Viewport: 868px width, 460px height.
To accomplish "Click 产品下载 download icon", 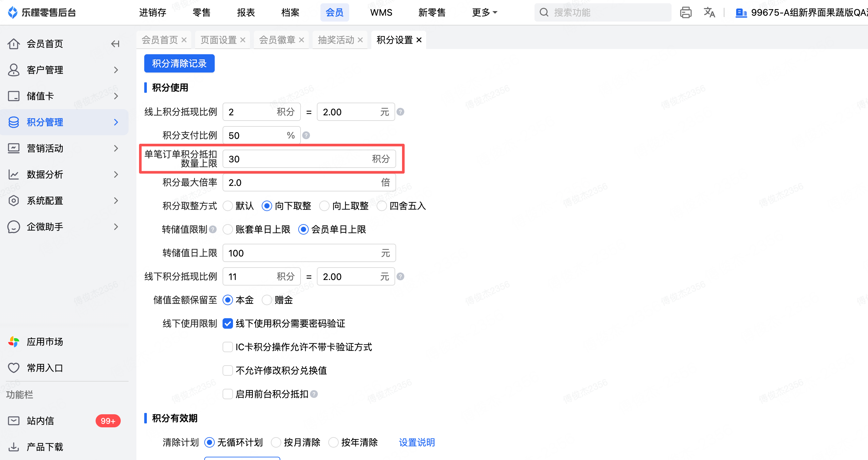I will pos(13,447).
